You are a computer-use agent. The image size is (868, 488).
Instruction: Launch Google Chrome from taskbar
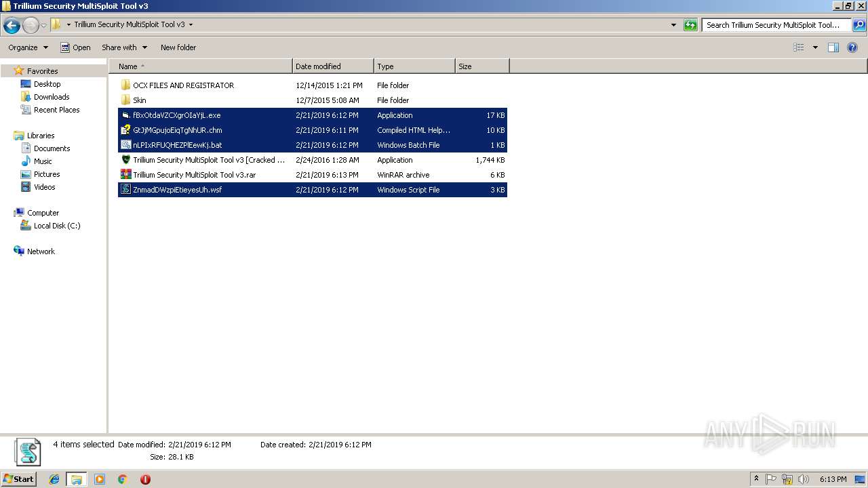pos(123,479)
